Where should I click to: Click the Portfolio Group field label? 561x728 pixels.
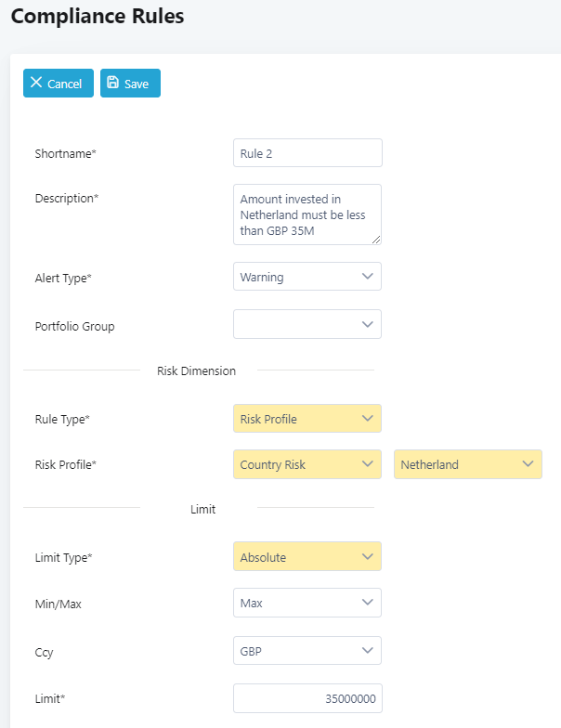pos(74,326)
